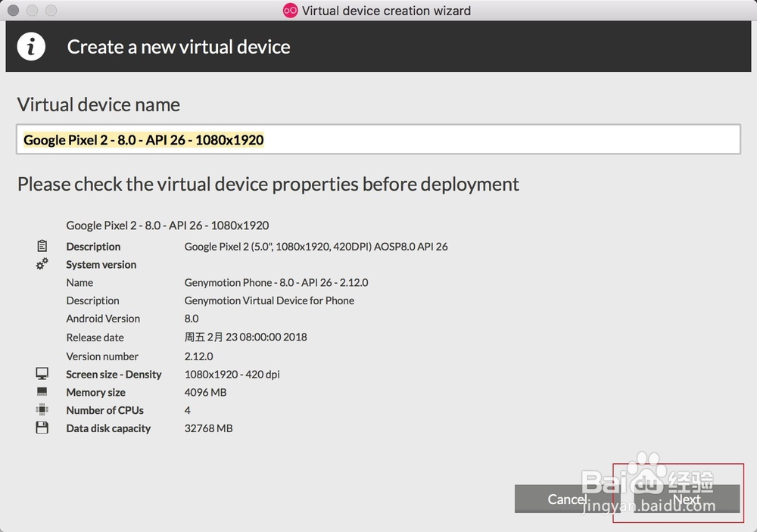Click the processor icon beside Number of CPUs

42,410
